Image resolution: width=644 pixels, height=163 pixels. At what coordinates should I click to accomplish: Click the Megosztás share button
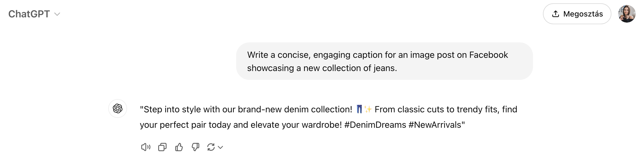pos(577,14)
